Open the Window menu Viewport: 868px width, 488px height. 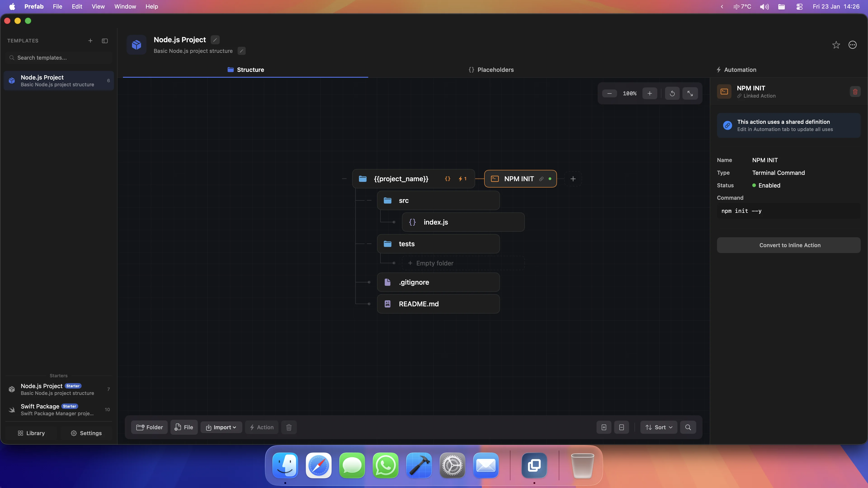coord(125,6)
